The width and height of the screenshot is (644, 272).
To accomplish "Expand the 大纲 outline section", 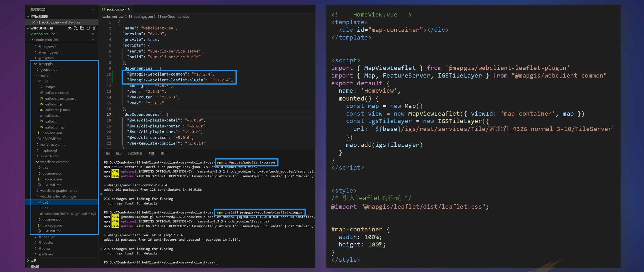I will pyautogui.click(x=28, y=260).
